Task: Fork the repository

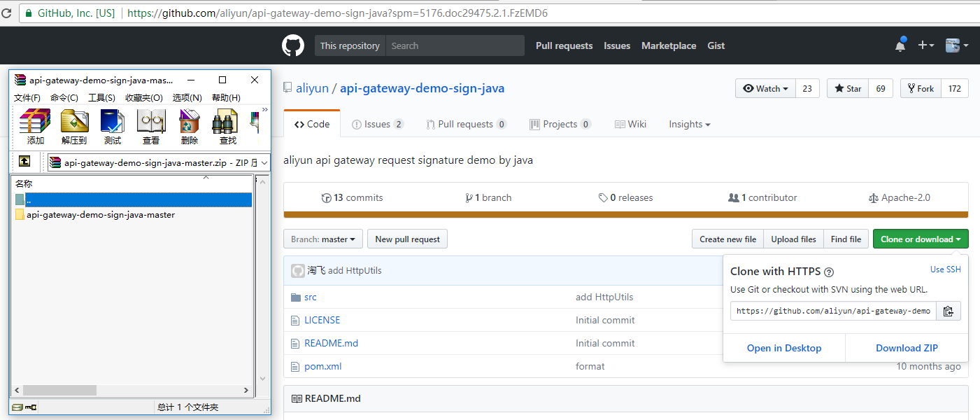Action: click(x=921, y=88)
